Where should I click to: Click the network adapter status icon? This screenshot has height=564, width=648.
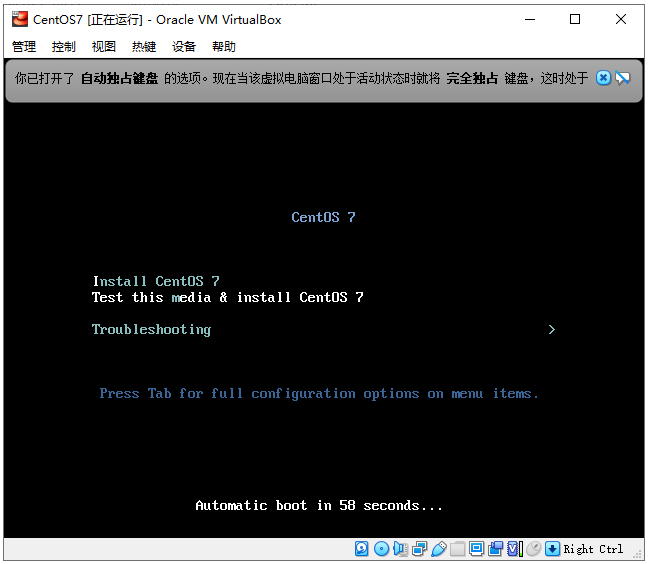[419, 549]
